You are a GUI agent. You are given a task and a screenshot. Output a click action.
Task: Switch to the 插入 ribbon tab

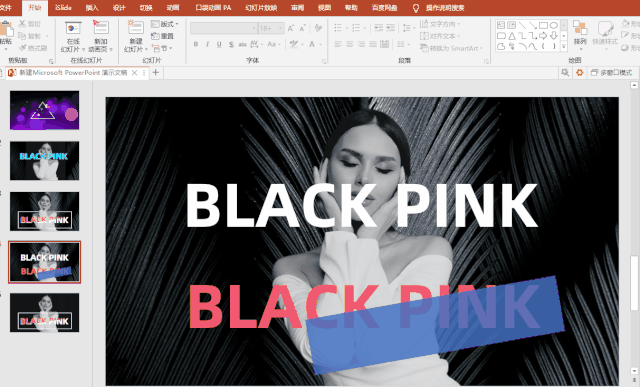[x=92, y=8]
